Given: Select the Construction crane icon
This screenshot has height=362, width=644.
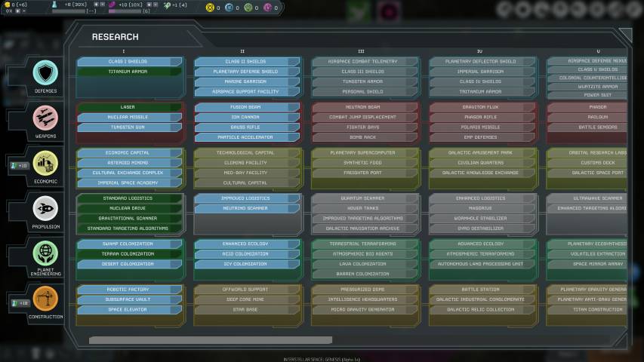Looking at the screenshot, I should tap(45, 298).
